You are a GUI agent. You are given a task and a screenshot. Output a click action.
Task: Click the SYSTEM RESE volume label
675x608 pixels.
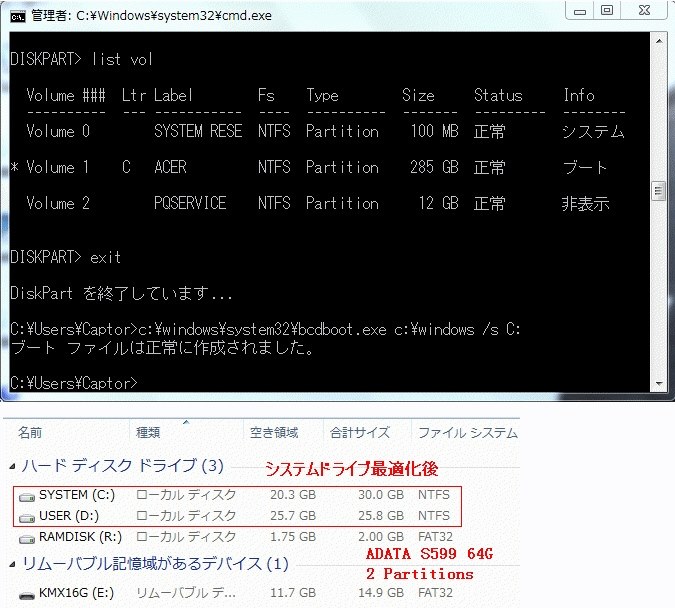point(198,131)
